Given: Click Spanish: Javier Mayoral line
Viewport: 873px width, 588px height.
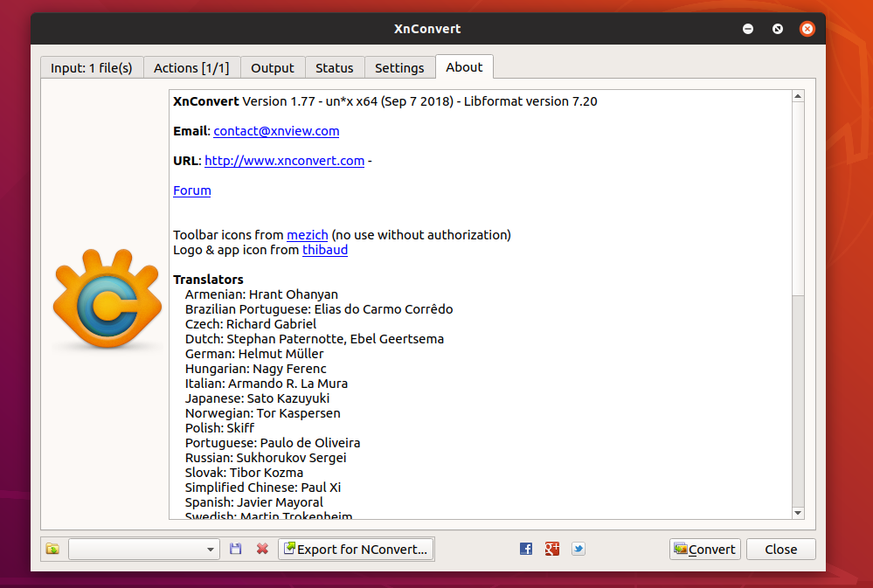Looking at the screenshot, I should click(254, 502).
